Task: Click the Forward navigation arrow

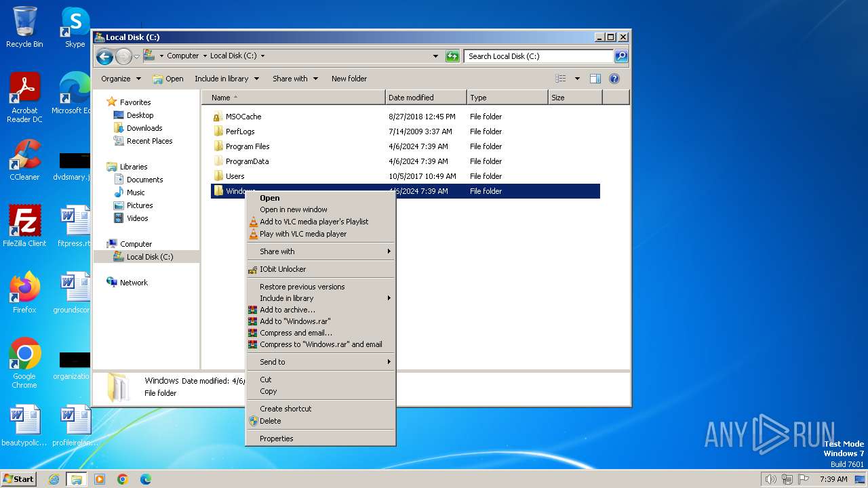Action: point(123,56)
